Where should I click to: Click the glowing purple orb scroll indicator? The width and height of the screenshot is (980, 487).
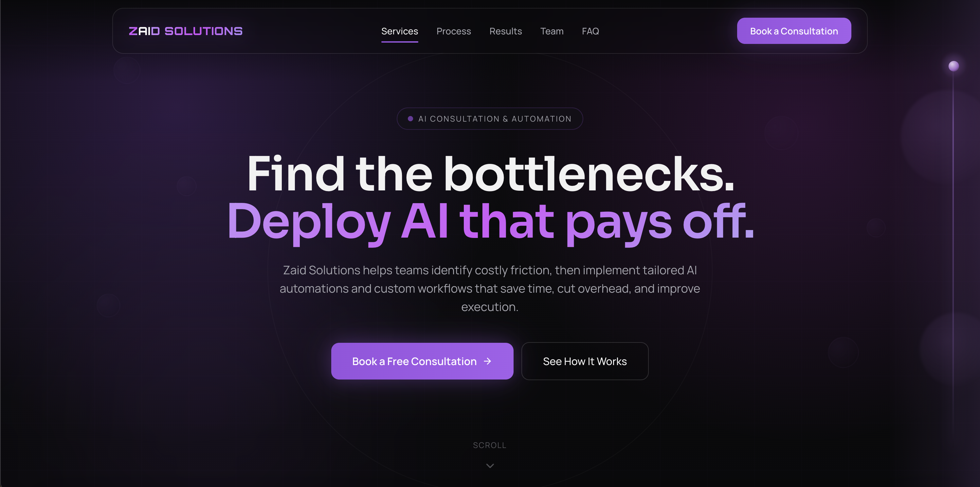tap(953, 66)
